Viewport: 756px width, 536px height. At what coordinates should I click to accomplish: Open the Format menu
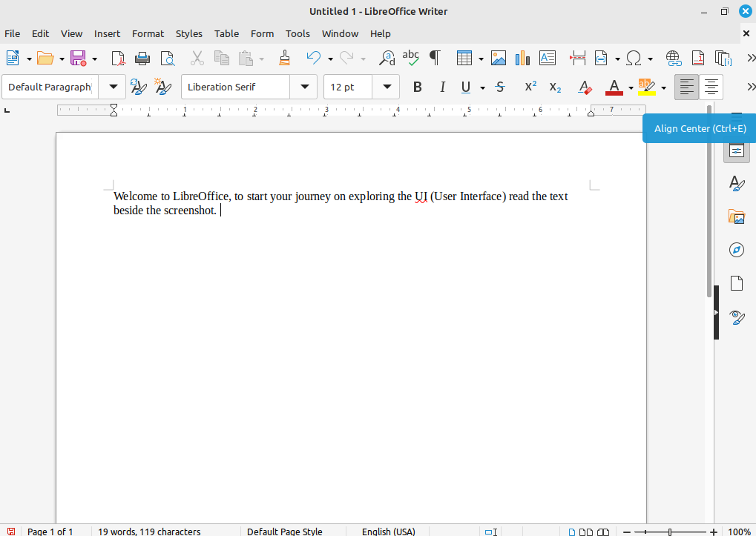[148, 33]
